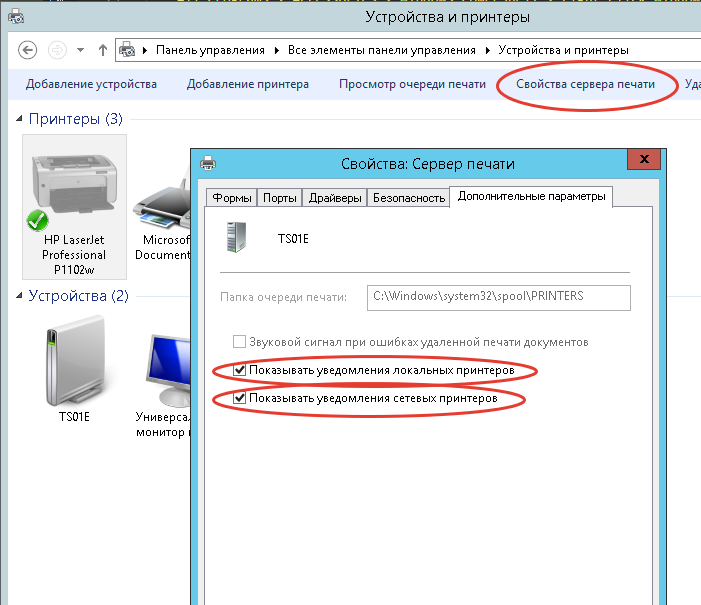Click the printer icon in the dialog title bar
The height and width of the screenshot is (605, 701).
[x=208, y=161]
